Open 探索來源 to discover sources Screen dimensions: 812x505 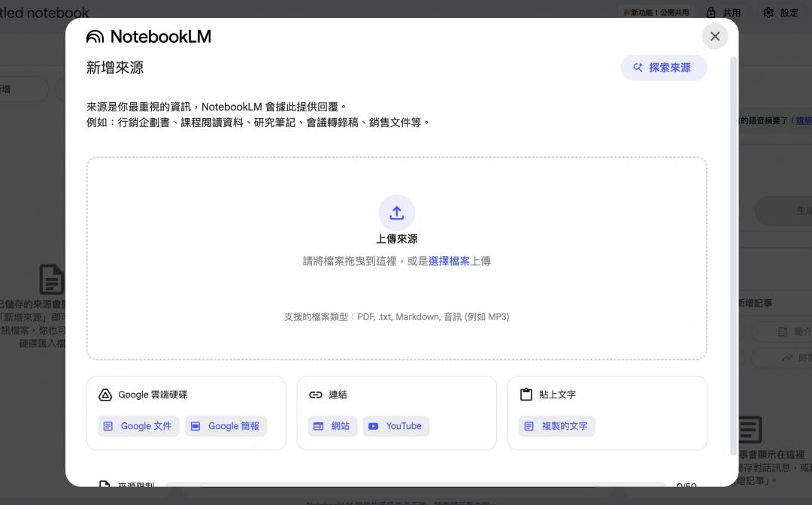(663, 68)
